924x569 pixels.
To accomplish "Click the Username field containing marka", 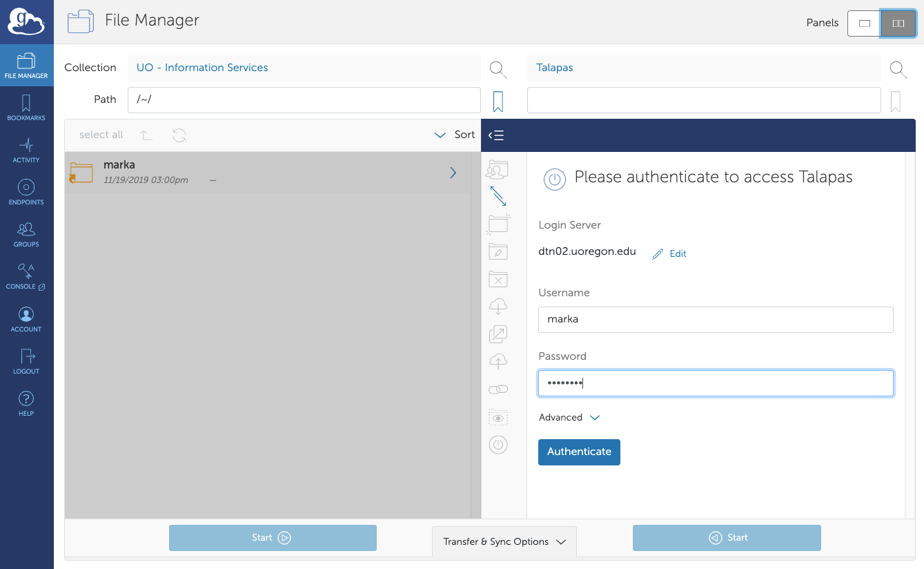I will (716, 320).
